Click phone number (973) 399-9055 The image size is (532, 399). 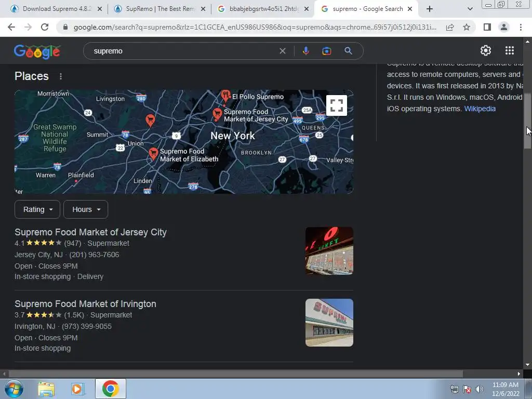pyautogui.click(x=87, y=326)
